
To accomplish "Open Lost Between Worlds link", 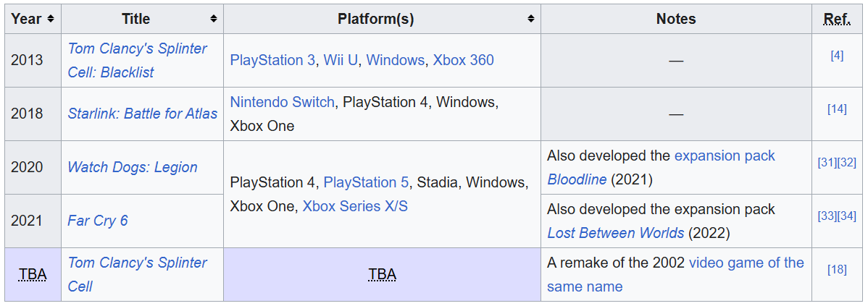I will pyautogui.click(x=615, y=233).
